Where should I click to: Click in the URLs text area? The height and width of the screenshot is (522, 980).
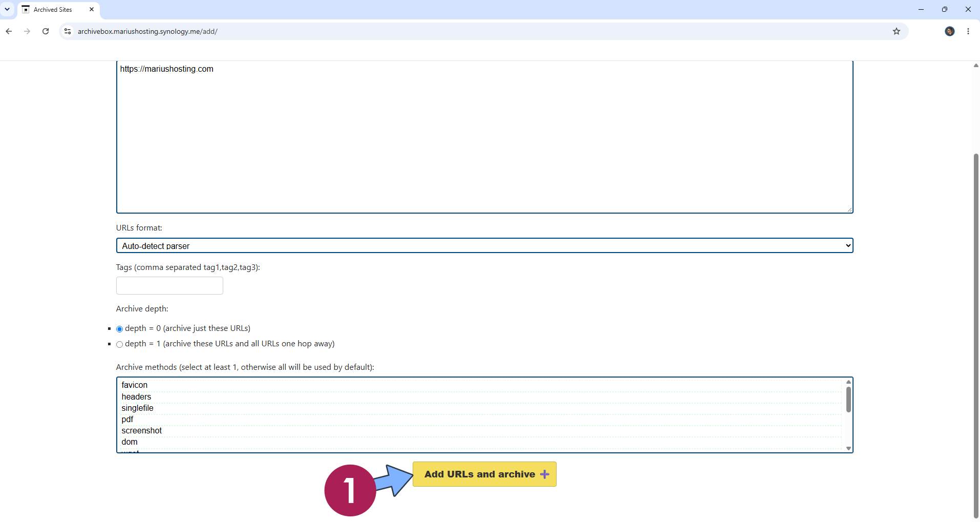click(484, 137)
